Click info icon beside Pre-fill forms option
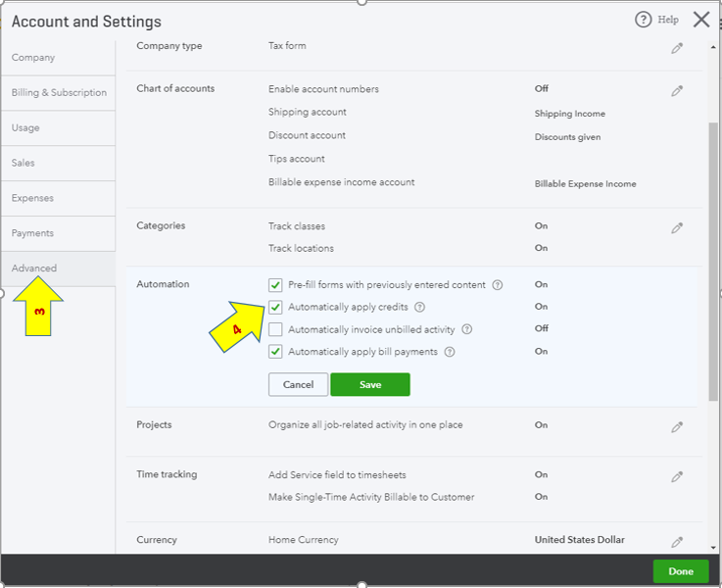The height and width of the screenshot is (588, 722). click(498, 285)
